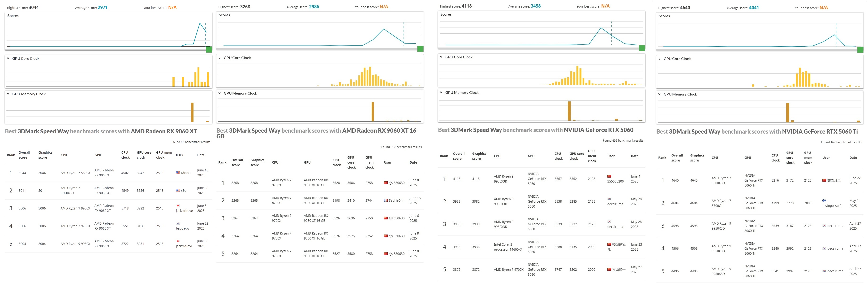Screen dimensions: 868x283
Task: Open user bapuado's profile
Action: tap(182, 229)
